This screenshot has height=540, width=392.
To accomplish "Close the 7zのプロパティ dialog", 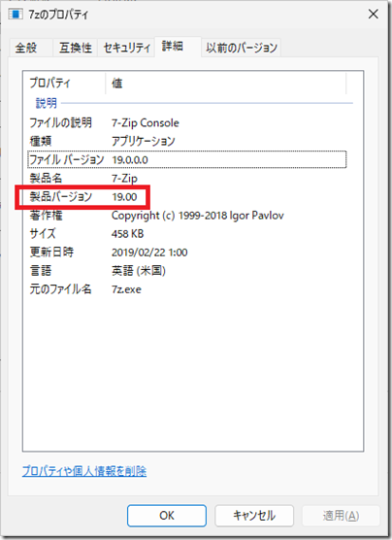I will (x=374, y=15).
